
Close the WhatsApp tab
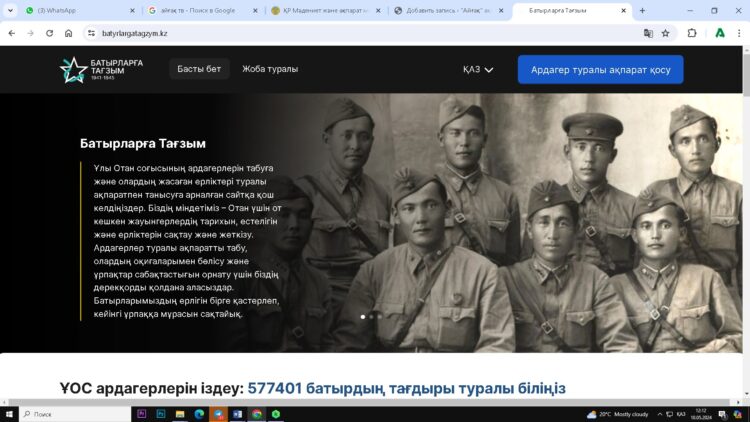(x=132, y=11)
